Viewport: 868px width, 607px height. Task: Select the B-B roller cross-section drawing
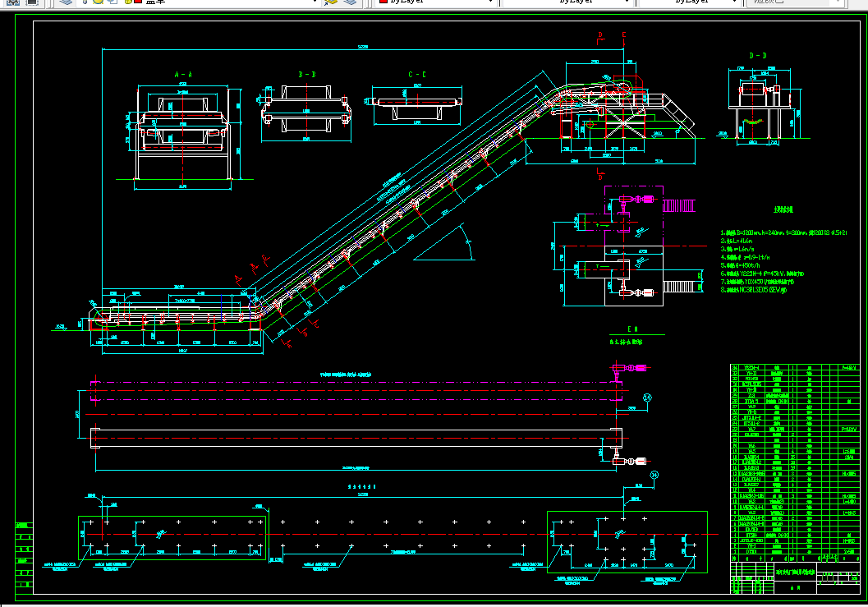pyautogui.click(x=305, y=113)
